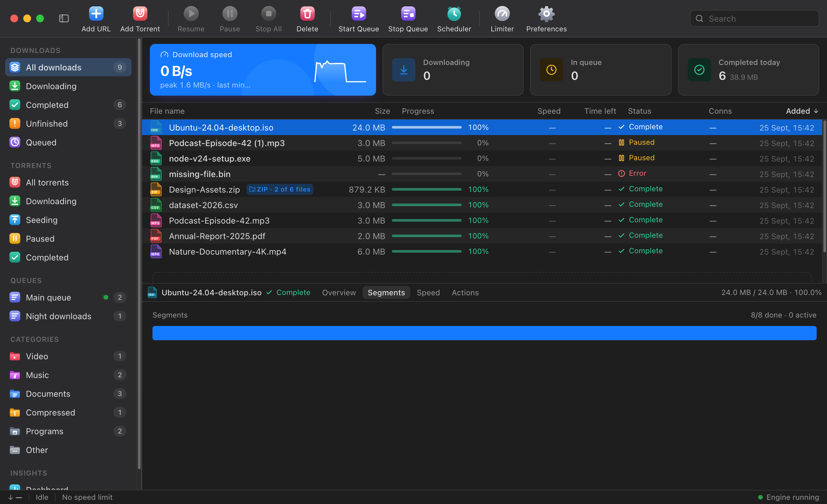This screenshot has width=827, height=504.
Task: Click the Download speed card
Action: (x=263, y=70)
